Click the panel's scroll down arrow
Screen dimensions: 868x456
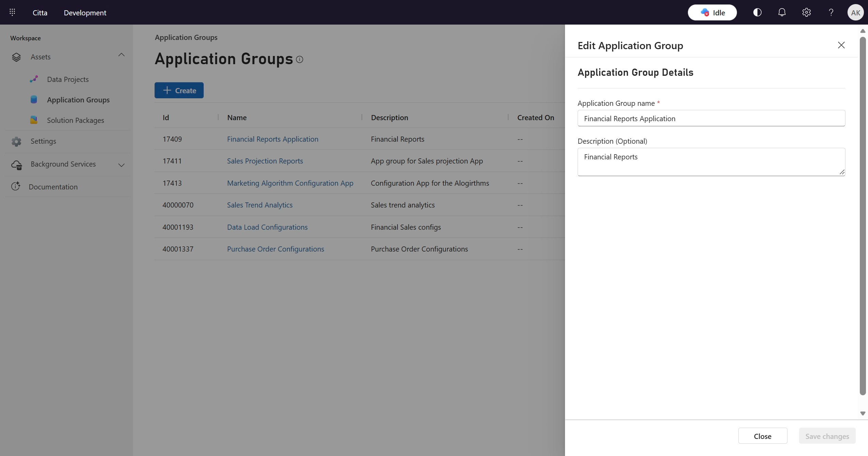pos(863,413)
